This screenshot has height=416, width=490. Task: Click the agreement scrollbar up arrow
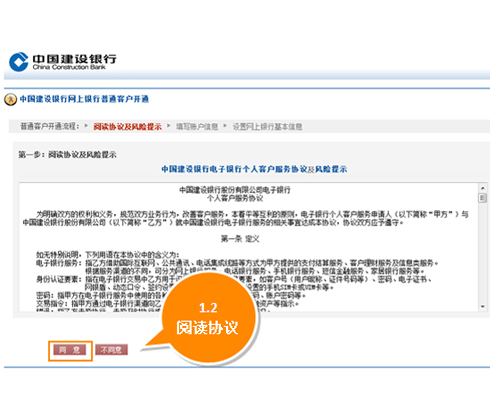[x=482, y=188]
